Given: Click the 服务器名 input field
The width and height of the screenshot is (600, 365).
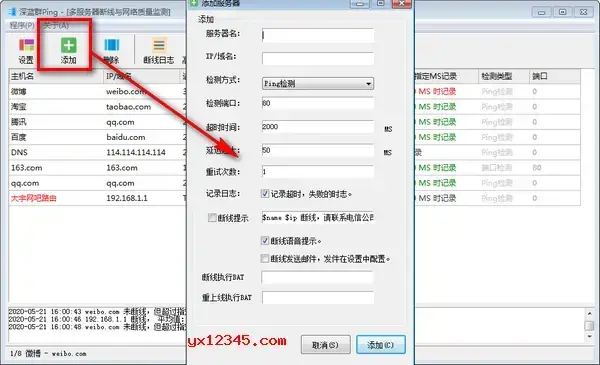Looking at the screenshot, I should tap(318, 35).
